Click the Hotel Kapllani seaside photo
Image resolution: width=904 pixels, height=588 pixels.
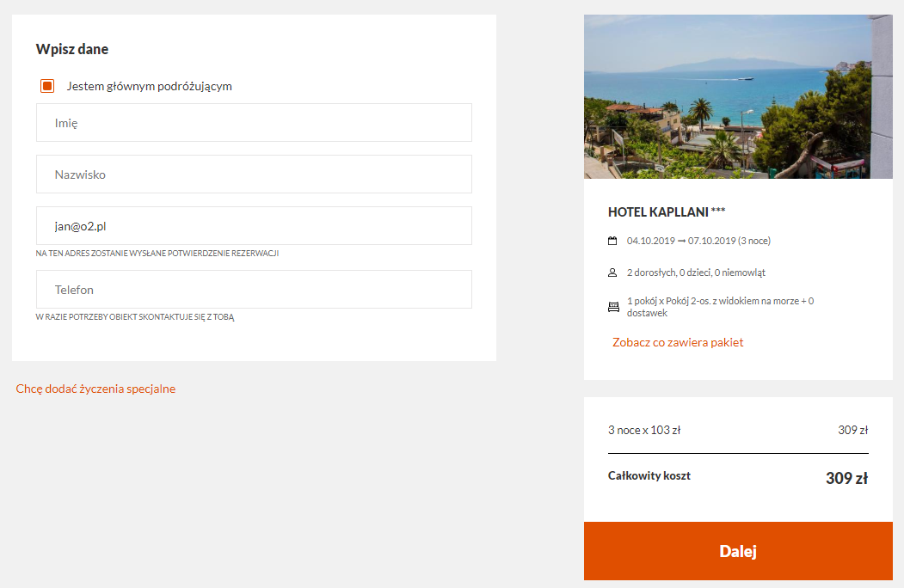click(738, 97)
